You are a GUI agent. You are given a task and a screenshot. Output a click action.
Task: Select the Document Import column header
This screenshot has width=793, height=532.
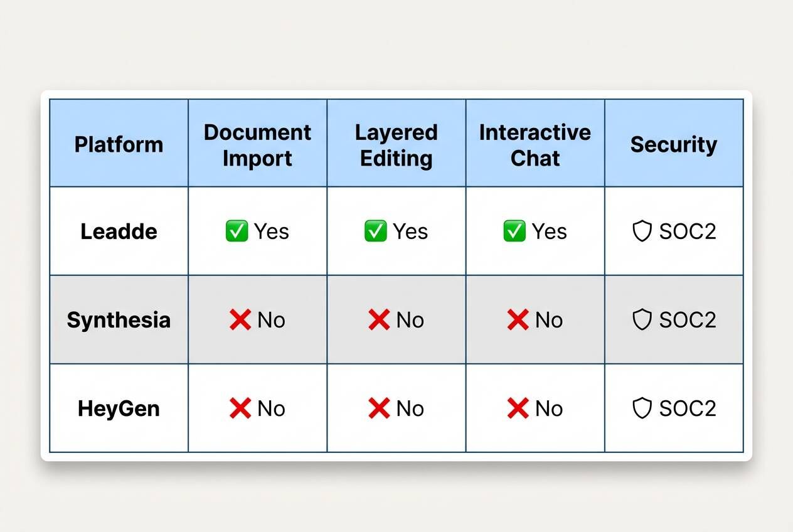click(x=257, y=145)
